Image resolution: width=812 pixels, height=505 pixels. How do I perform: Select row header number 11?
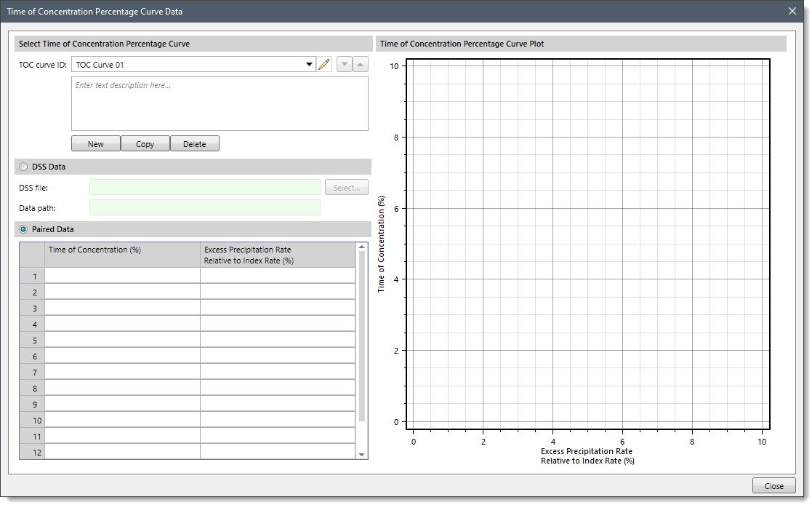tap(32, 436)
